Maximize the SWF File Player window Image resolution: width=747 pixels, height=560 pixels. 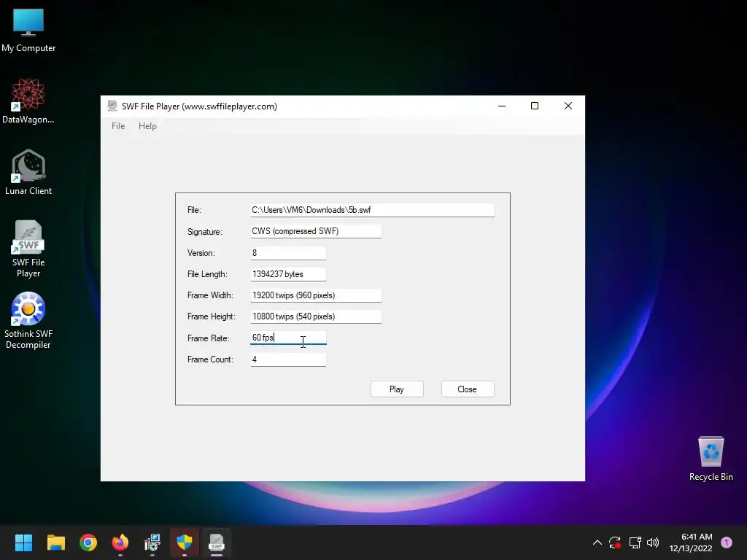(x=535, y=106)
